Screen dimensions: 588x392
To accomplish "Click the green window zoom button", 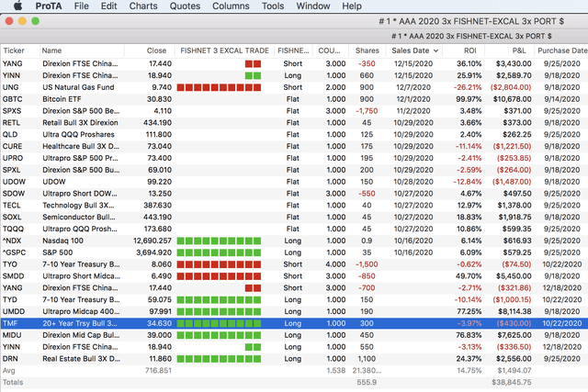I will point(35,21).
